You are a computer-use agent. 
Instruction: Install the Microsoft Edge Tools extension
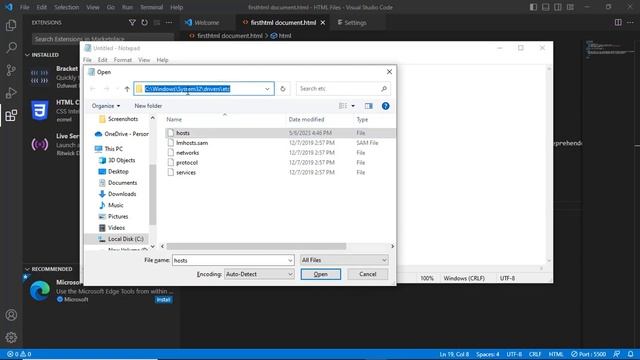point(163,300)
